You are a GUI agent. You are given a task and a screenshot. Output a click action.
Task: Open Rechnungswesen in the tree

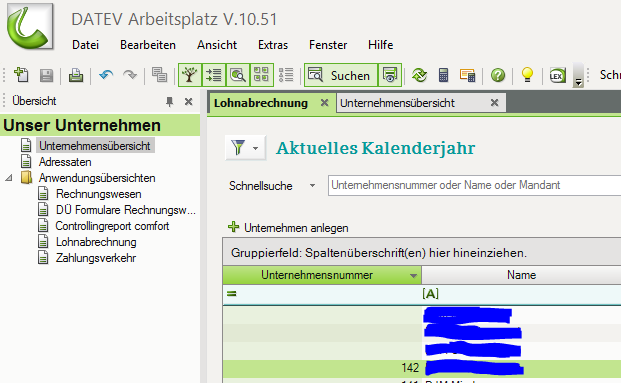99,194
